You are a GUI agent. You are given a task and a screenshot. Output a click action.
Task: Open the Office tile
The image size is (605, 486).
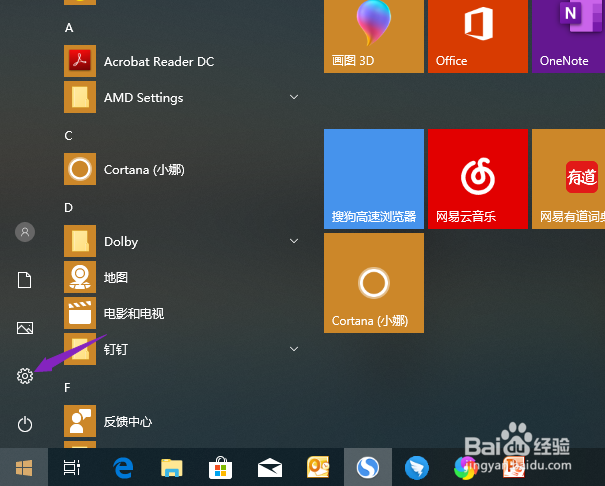pos(478,36)
